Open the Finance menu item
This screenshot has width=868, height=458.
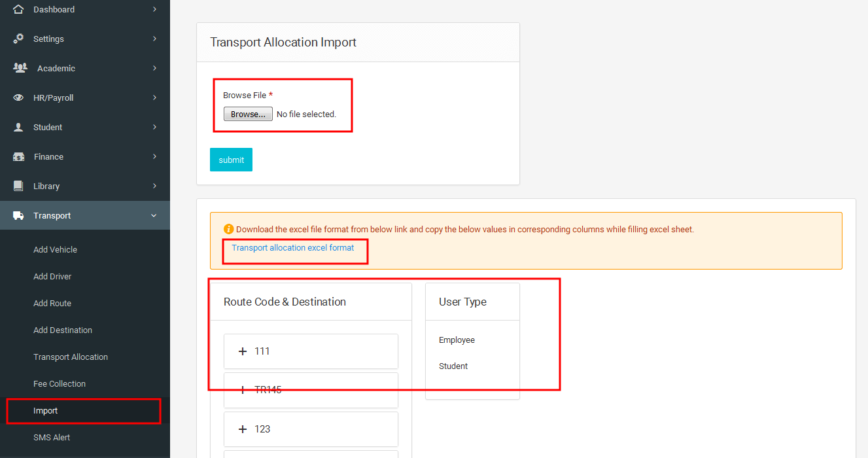pos(85,156)
